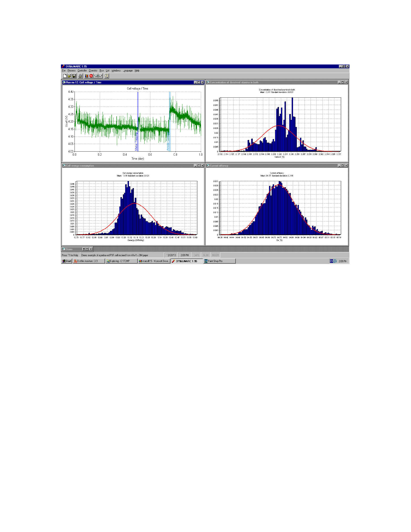Click the Save diskette toolbar icon

74,76
